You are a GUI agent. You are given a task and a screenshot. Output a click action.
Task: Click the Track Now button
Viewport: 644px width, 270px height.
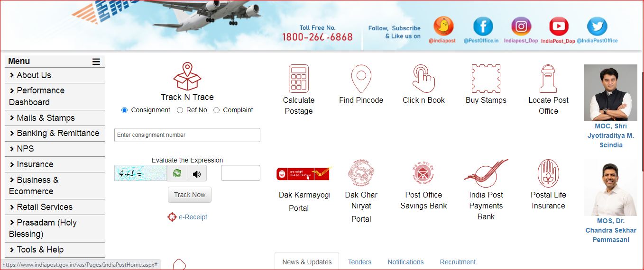pos(190,195)
